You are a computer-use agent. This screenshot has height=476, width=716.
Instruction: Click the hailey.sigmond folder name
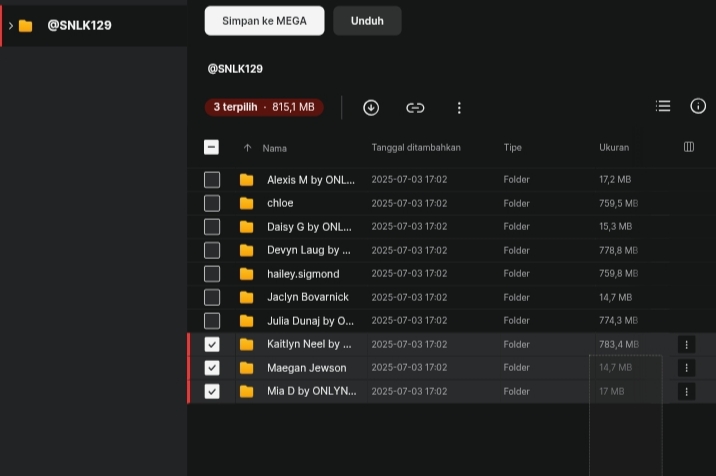tap(303, 274)
